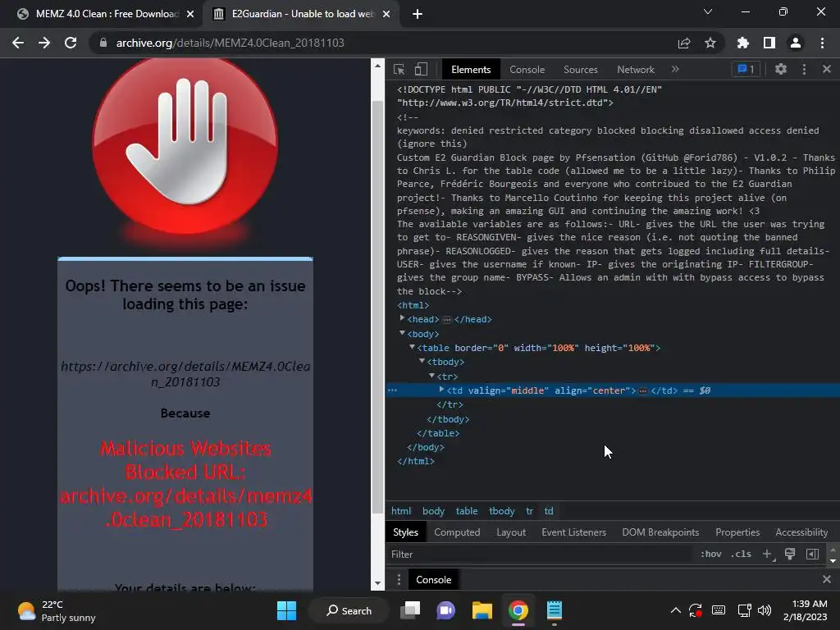
Task: Toggle the browser side panel icon
Action: coord(769,43)
